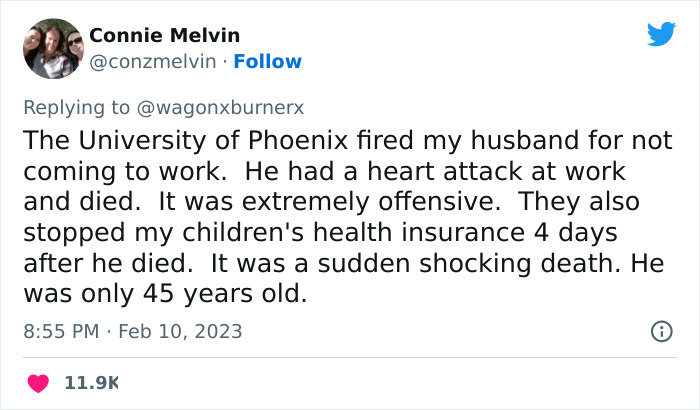Screen dimensions: 700x410
Task: Follow the @conzmelvin account
Action: click(x=267, y=61)
